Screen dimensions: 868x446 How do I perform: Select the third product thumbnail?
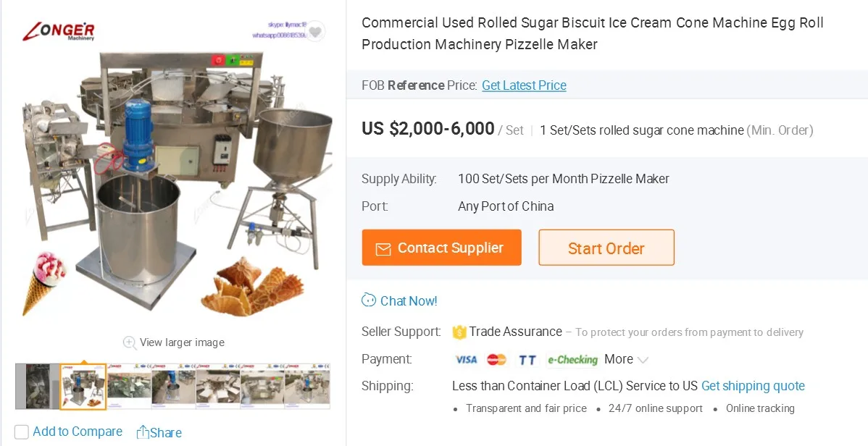click(129, 387)
